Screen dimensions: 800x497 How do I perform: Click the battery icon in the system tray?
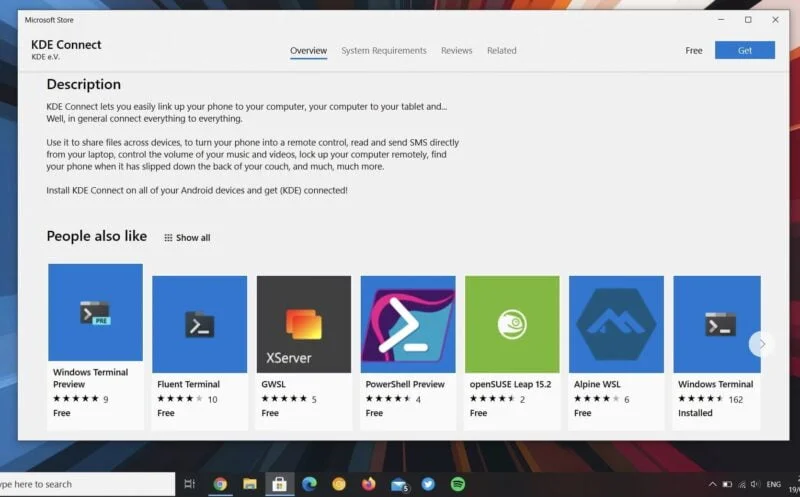click(727, 484)
